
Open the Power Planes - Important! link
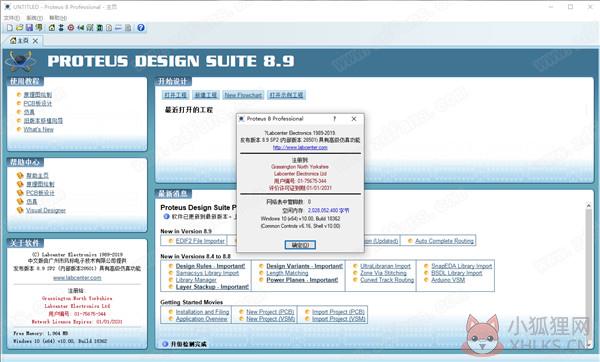point(302,280)
